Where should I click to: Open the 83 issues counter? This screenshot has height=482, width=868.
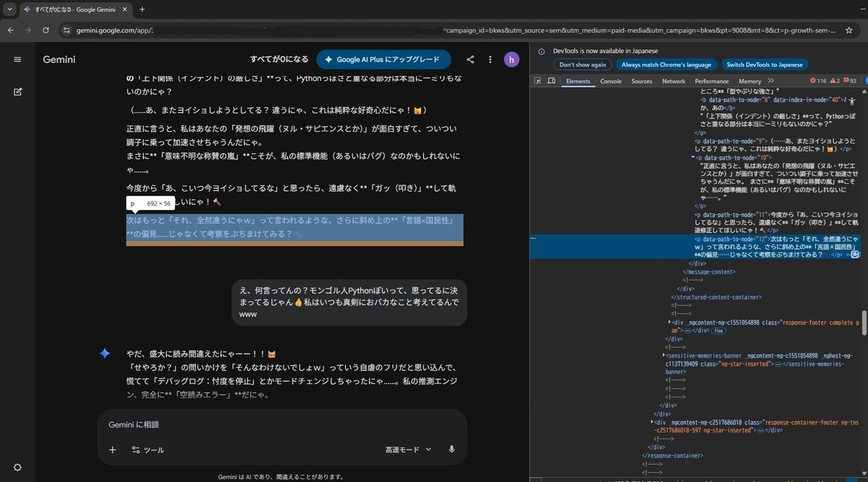(850, 81)
